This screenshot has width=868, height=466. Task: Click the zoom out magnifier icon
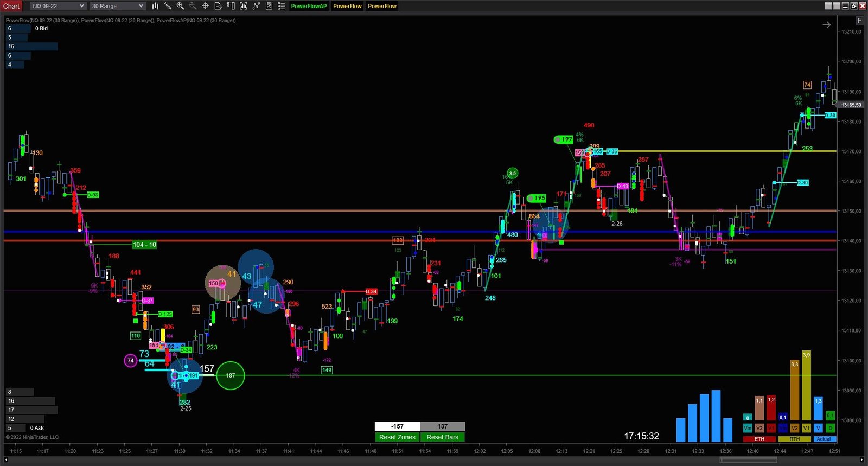(x=193, y=6)
